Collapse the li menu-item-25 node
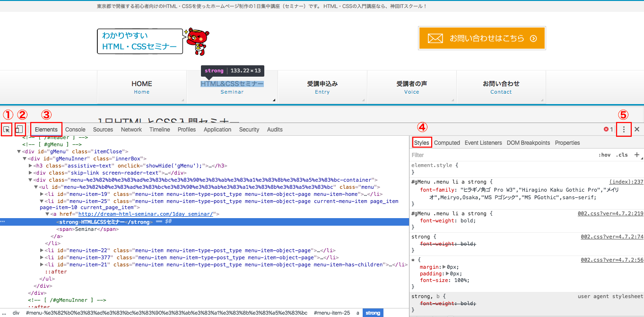The width and height of the screenshot is (644, 317). point(42,201)
